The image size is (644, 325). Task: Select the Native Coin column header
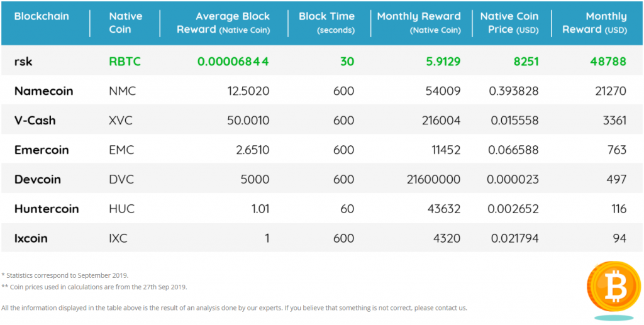coord(126,23)
